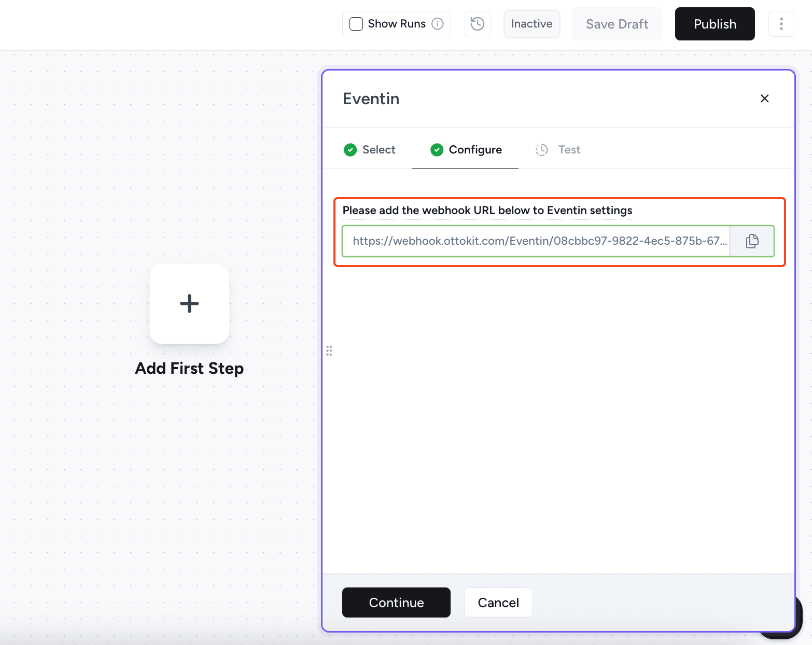The height and width of the screenshot is (645, 812).
Task: Click the Add First Step label
Action: (x=189, y=369)
